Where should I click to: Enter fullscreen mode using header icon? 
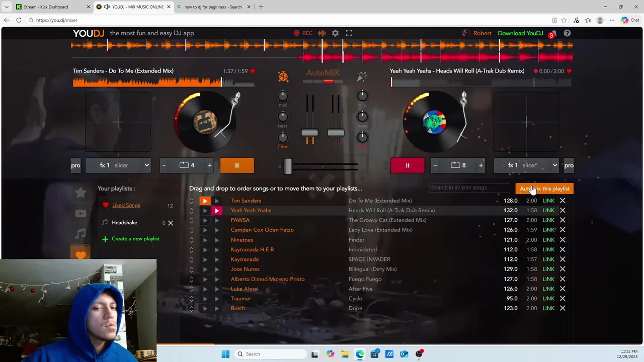click(349, 33)
